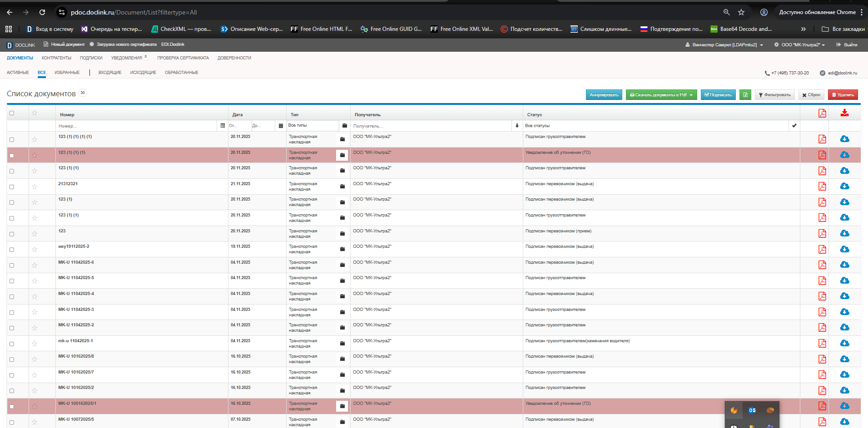Open the date filter calendar icon
The image size is (868, 428).
[281, 126]
